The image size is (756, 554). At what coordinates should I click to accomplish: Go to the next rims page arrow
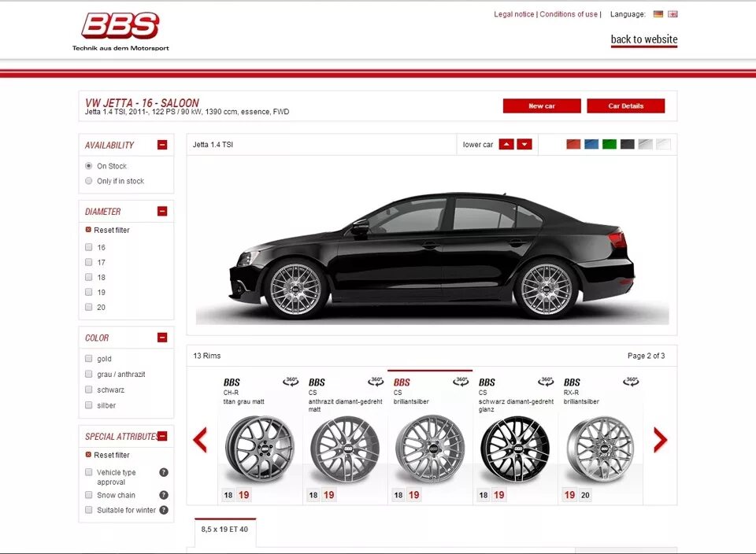tap(660, 439)
